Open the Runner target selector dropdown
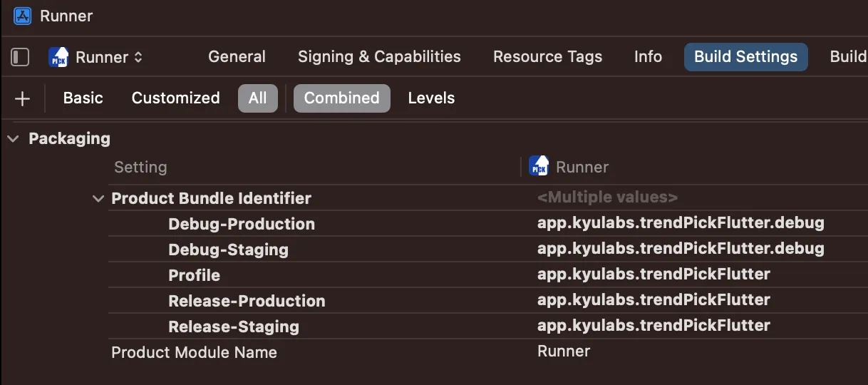The height and width of the screenshot is (385, 868). pyautogui.click(x=108, y=57)
